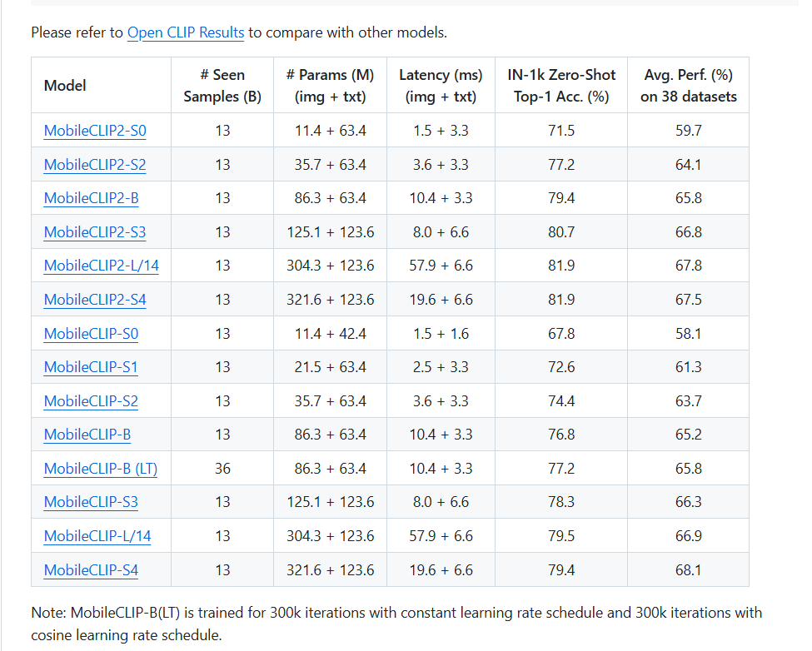This screenshot has height=651, width=812.
Task: Open the Open CLIP Results link
Action: click(x=186, y=32)
